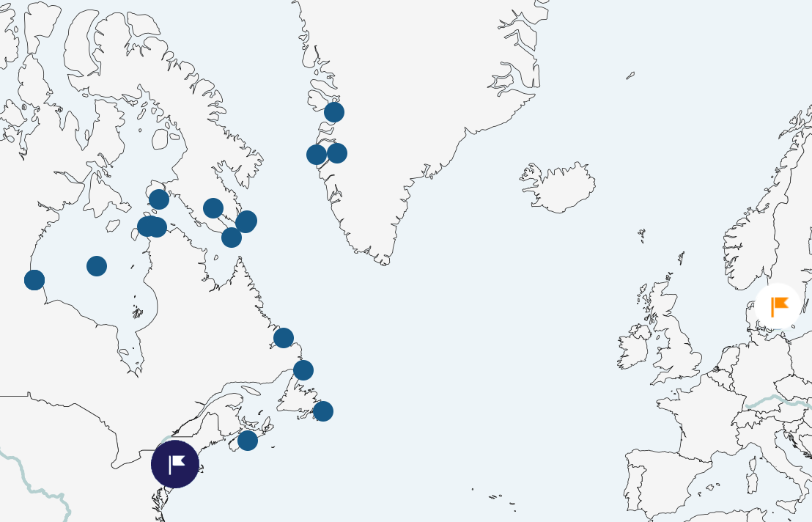Click on Great Britain on the map
812x522 pixels.
(674, 345)
